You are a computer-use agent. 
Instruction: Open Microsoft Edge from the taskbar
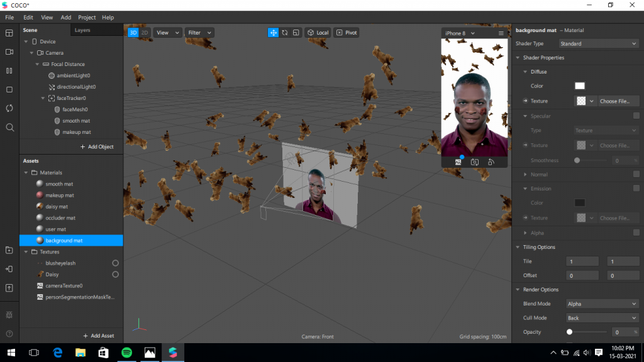pos(57,353)
